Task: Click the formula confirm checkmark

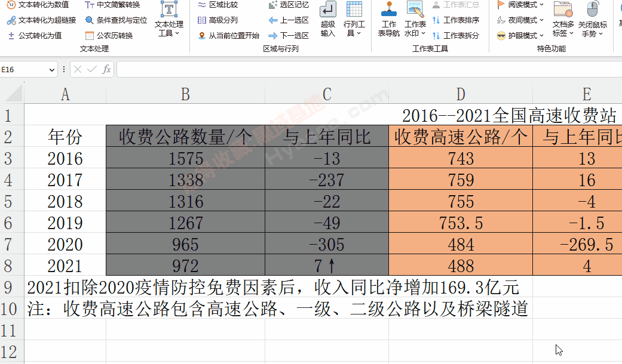Action: [x=92, y=70]
